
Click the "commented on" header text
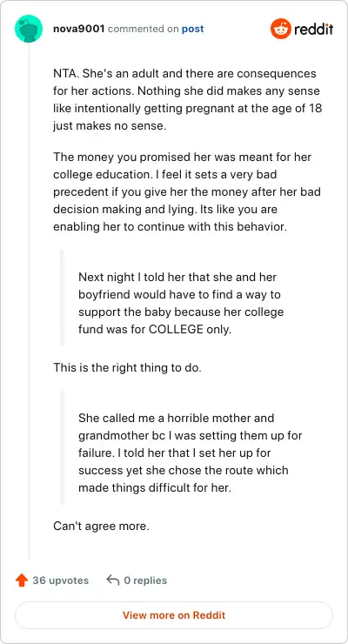[144, 30]
